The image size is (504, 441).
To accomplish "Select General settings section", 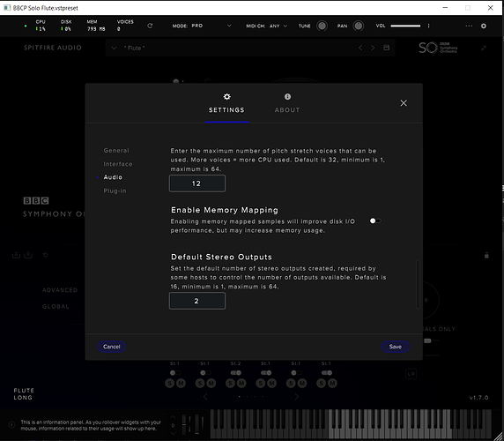I will tap(116, 150).
